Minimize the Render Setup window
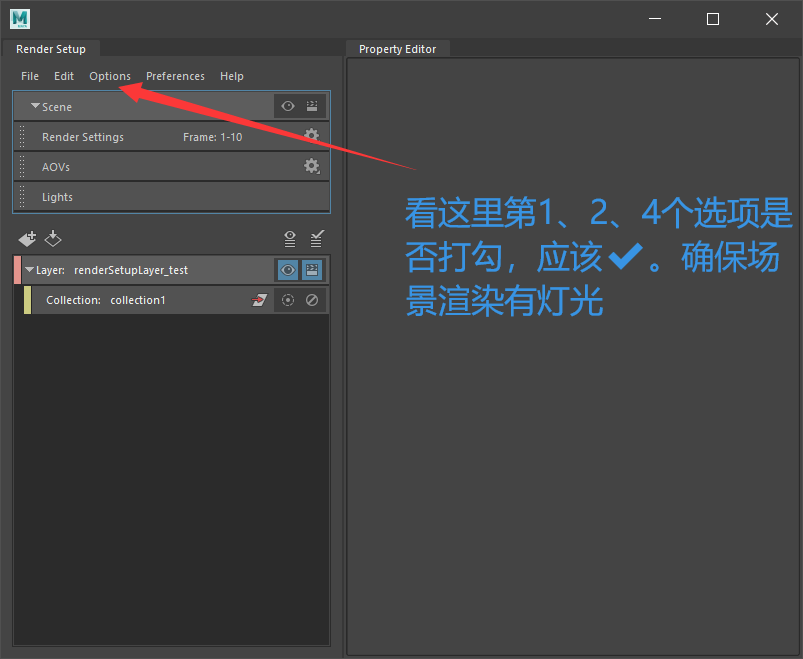 654,19
